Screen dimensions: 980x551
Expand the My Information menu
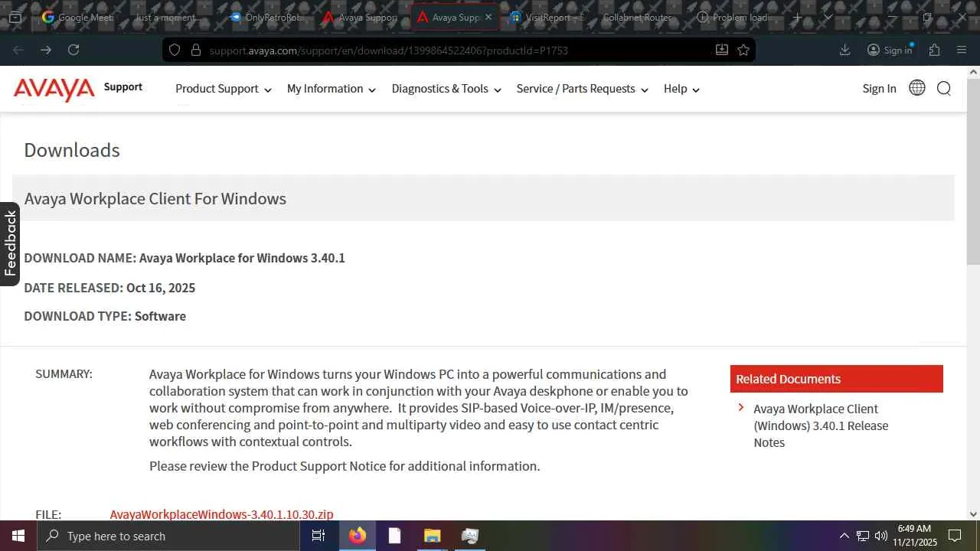click(332, 89)
